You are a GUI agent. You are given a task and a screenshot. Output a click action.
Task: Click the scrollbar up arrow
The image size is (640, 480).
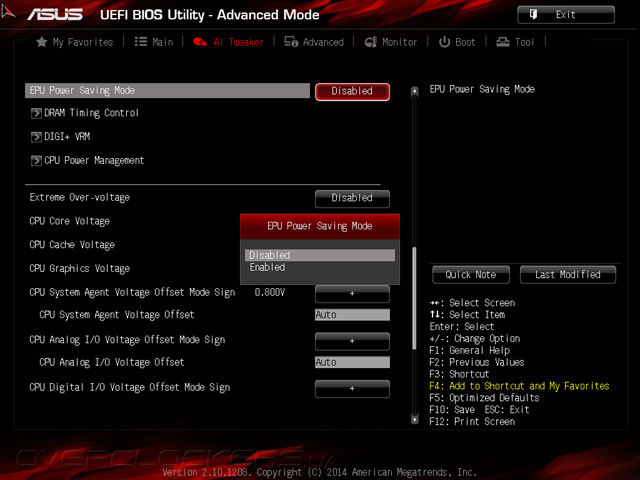414,91
